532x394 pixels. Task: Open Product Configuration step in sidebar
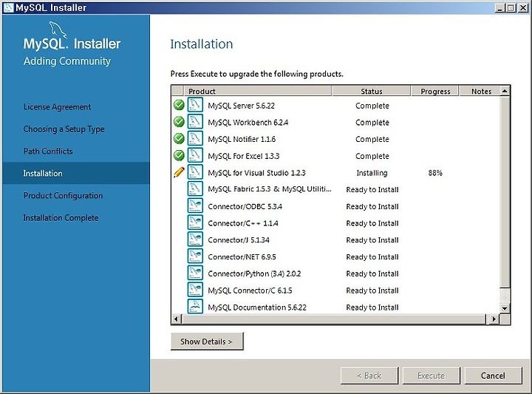pos(63,195)
